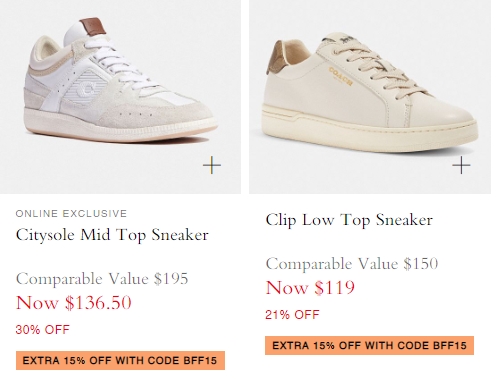Screen dimensions: 498x379
Task: Click the plus icon on Citysole sneaker image
Action: click(x=212, y=165)
